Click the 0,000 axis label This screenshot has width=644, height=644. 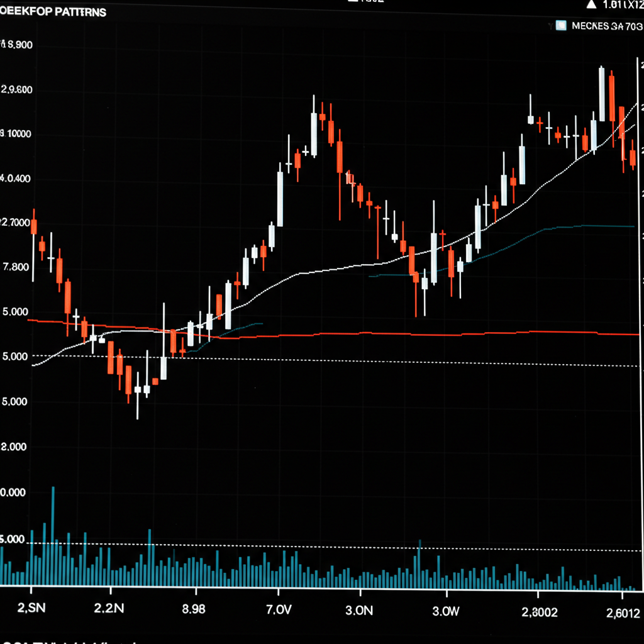coord(13,492)
